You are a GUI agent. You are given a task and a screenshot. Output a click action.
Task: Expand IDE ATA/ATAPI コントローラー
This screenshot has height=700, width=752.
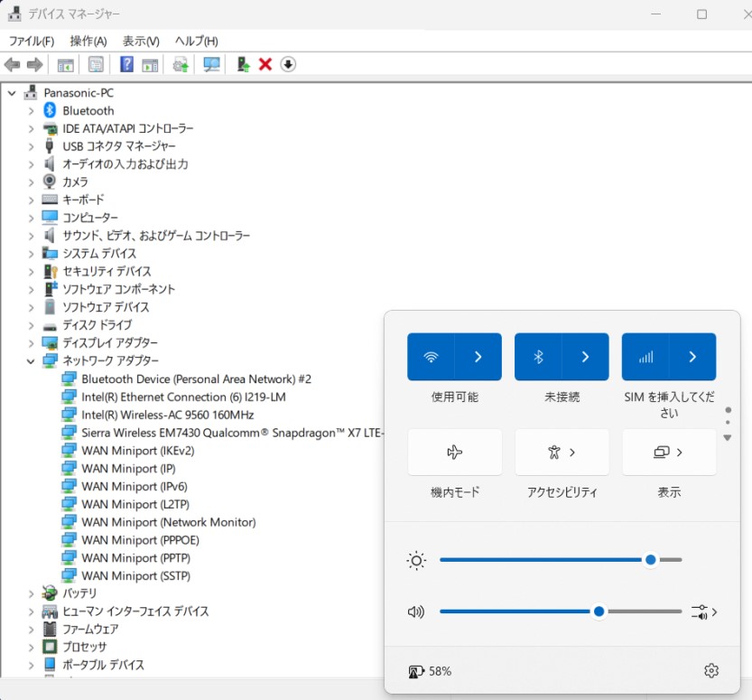point(32,128)
